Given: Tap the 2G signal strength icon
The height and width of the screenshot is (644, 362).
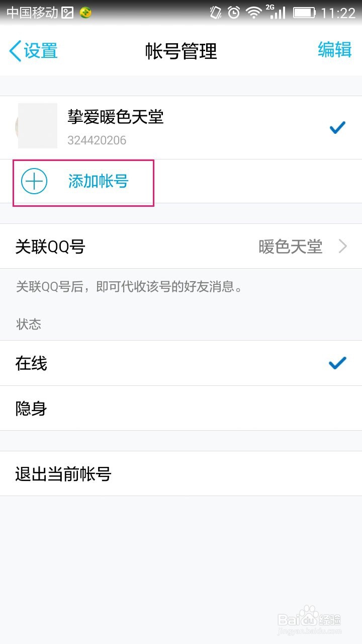Looking at the screenshot, I should [276, 12].
